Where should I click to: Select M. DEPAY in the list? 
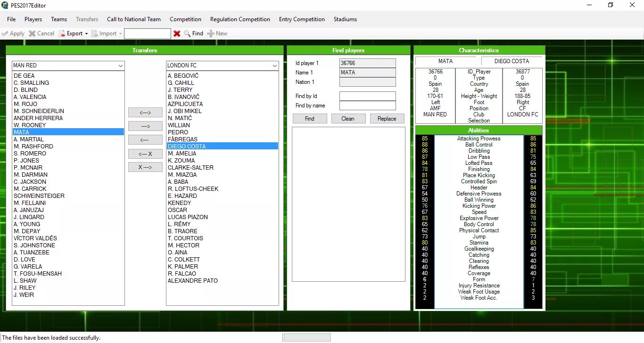(68, 231)
